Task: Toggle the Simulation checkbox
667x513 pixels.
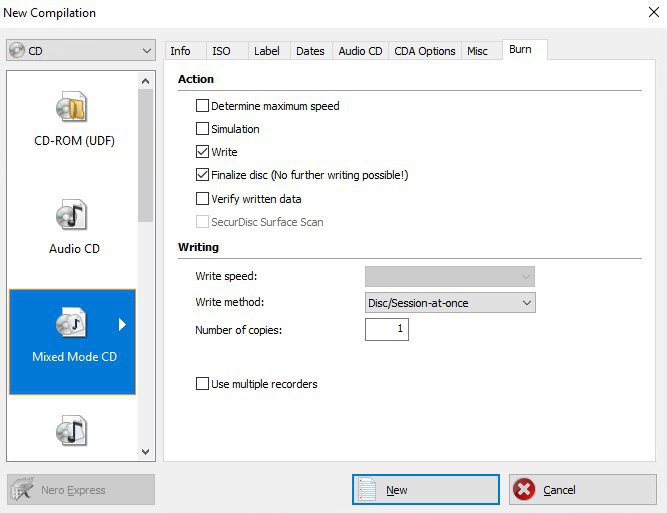Action: point(203,129)
